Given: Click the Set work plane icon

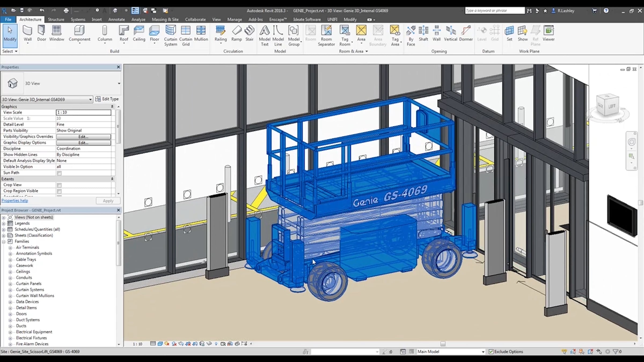Looking at the screenshot, I should [509, 34].
